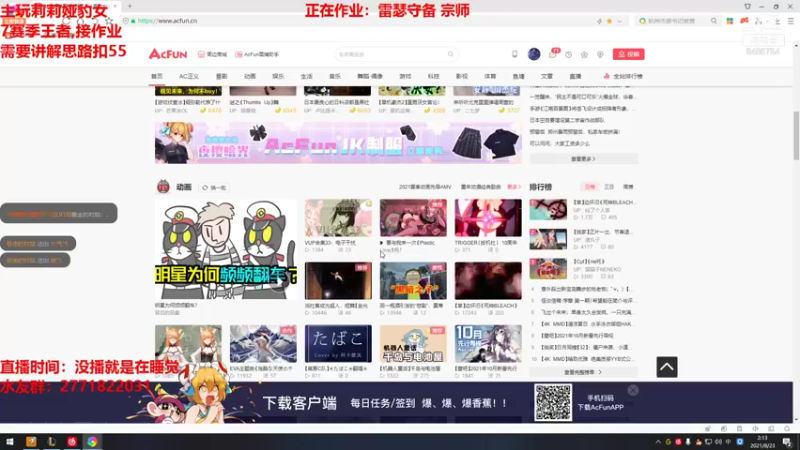
Task: Select the 游戏 navigation tab
Action: pos(405,76)
